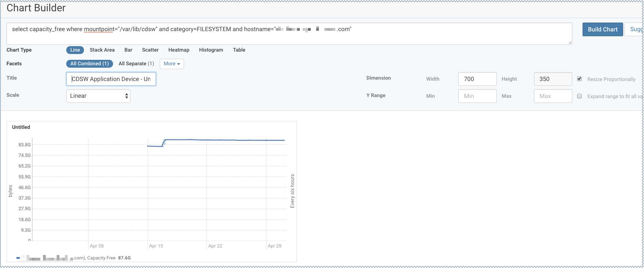The image size is (644, 268).
Task: Click the Y Range Max field
Action: coord(553,96)
